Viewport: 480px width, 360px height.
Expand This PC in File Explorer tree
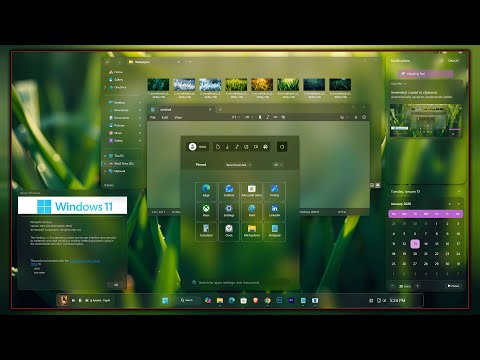[106, 156]
